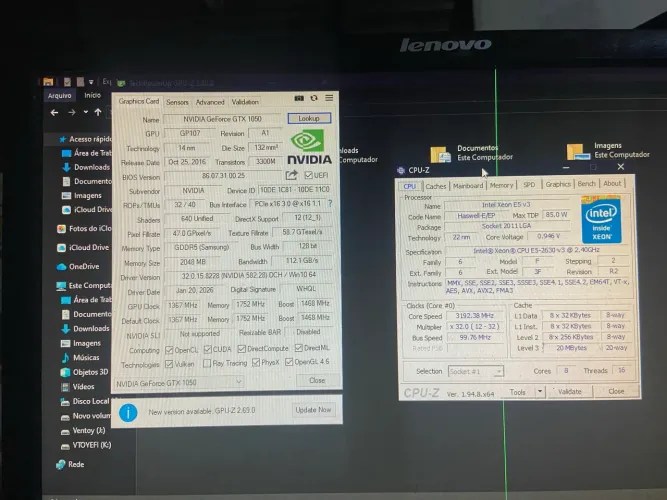Toggle the DirectCompute checkbox

tap(242, 349)
